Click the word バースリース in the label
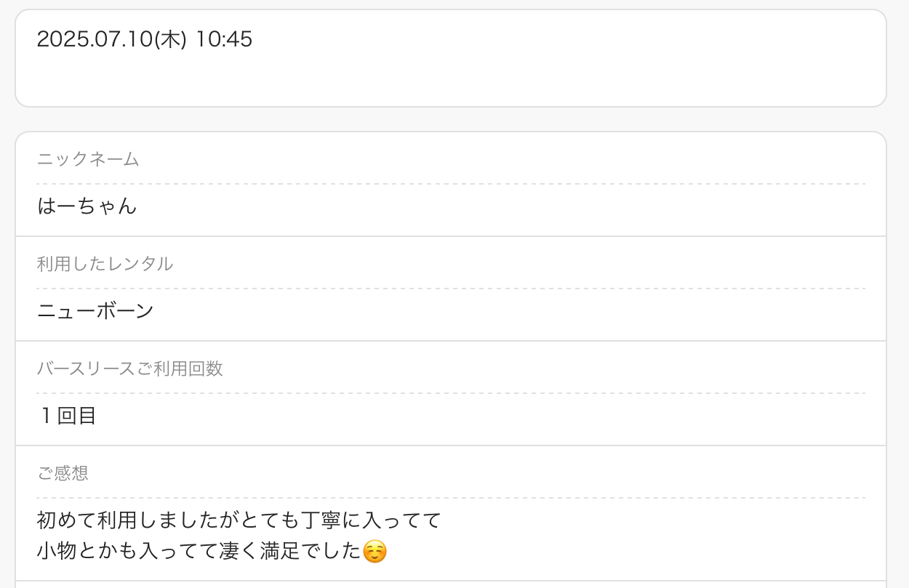This screenshot has height=588, width=909. point(87,368)
